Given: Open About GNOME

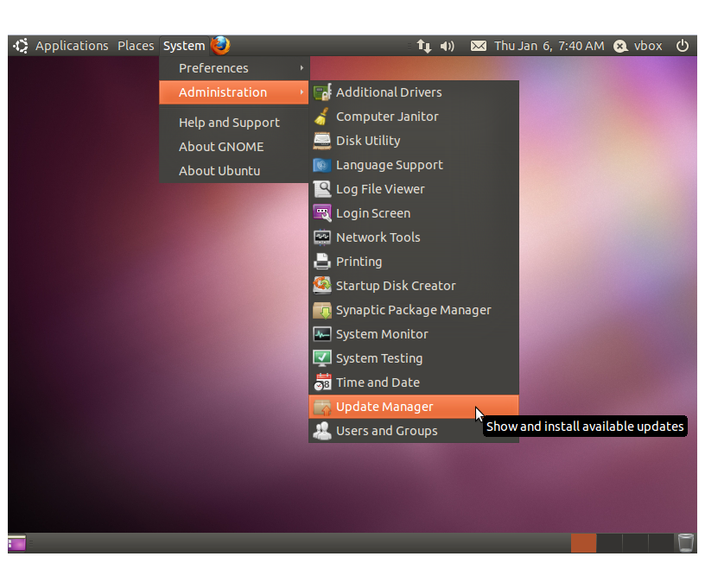Looking at the screenshot, I should click(234, 147).
